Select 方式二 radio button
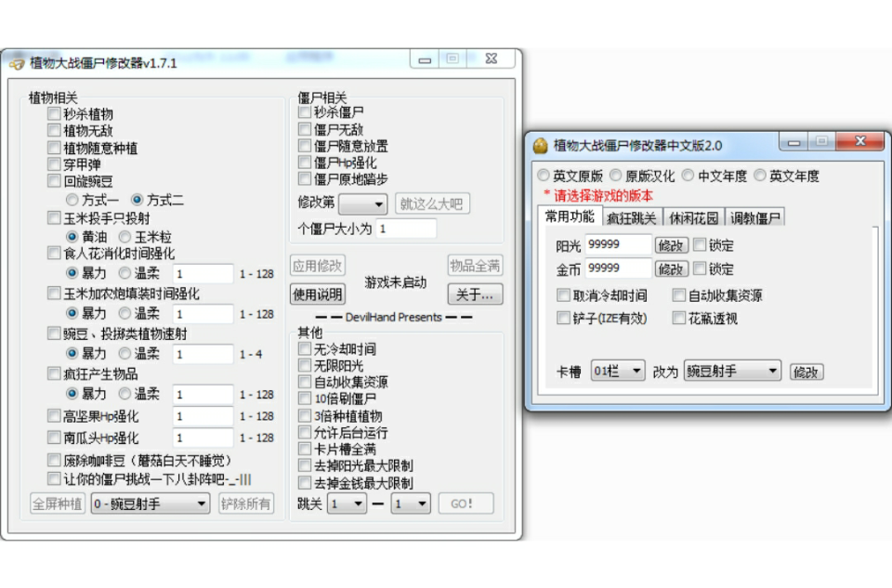The image size is (892, 588). (x=137, y=200)
